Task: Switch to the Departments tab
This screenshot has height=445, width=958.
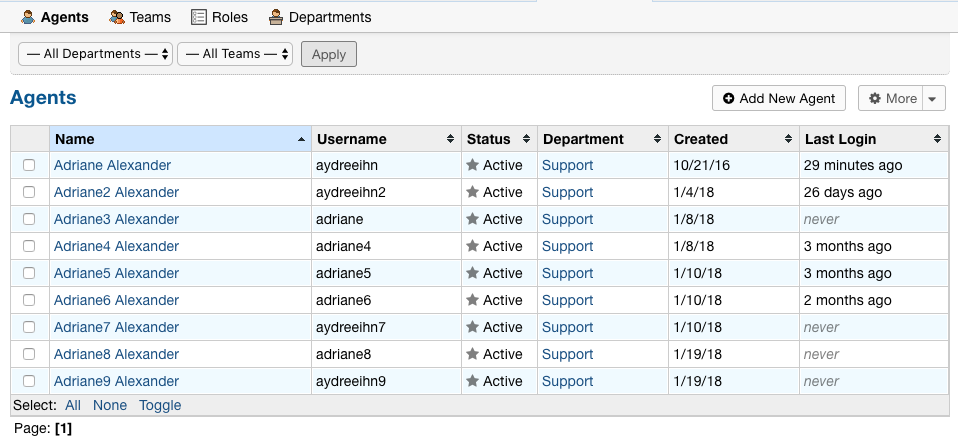Action: tap(329, 17)
